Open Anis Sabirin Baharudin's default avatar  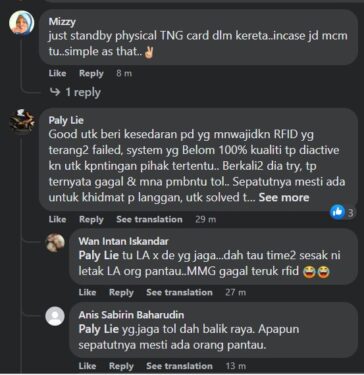[x=55, y=316]
